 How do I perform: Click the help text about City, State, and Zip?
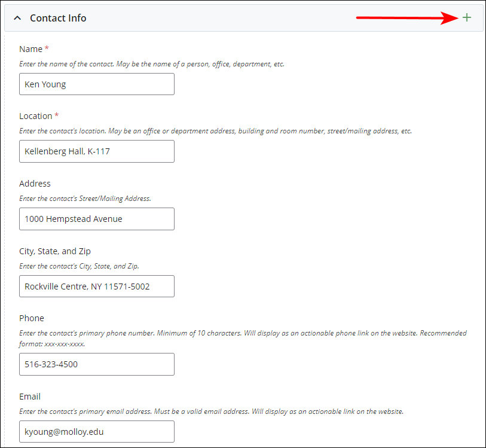point(79,266)
